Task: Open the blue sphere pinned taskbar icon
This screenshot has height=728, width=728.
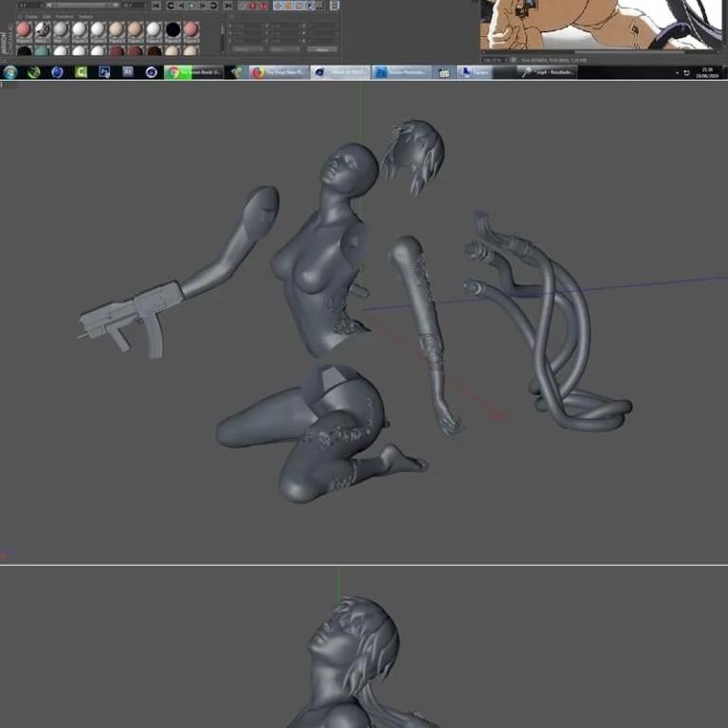Action: coord(57,72)
